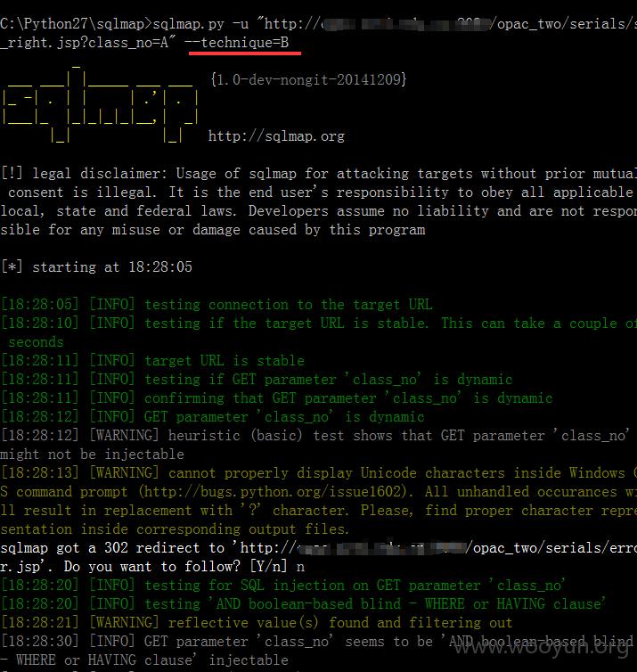Viewport: 637px width, 672px height.
Task: Click the 'heuristic (basic) test shows' warning line
Action: coord(315,436)
